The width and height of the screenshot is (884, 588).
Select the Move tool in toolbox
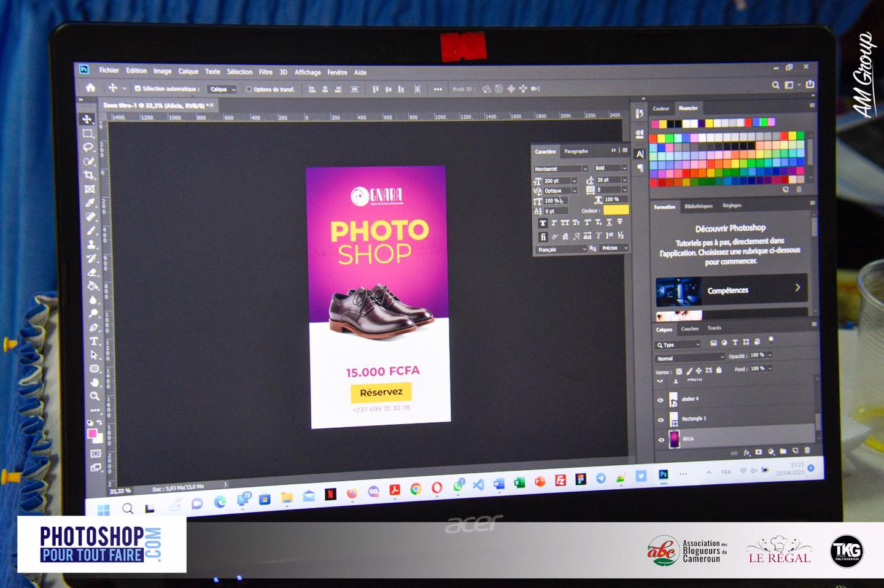click(88, 120)
